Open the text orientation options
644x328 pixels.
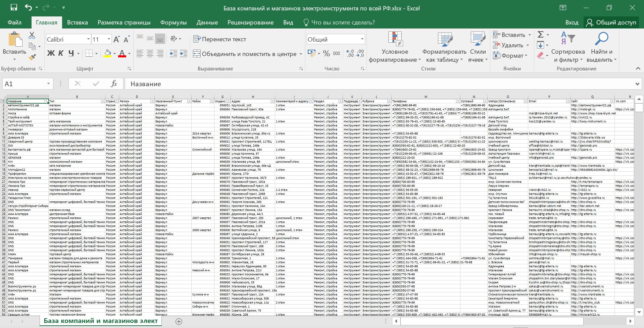[x=176, y=39]
